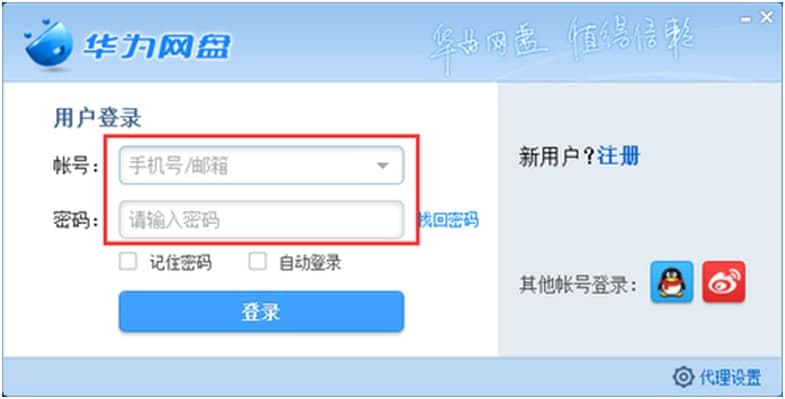Expand the 帐号 account dropdown arrow
This screenshot has width=785, height=399.
382,166
